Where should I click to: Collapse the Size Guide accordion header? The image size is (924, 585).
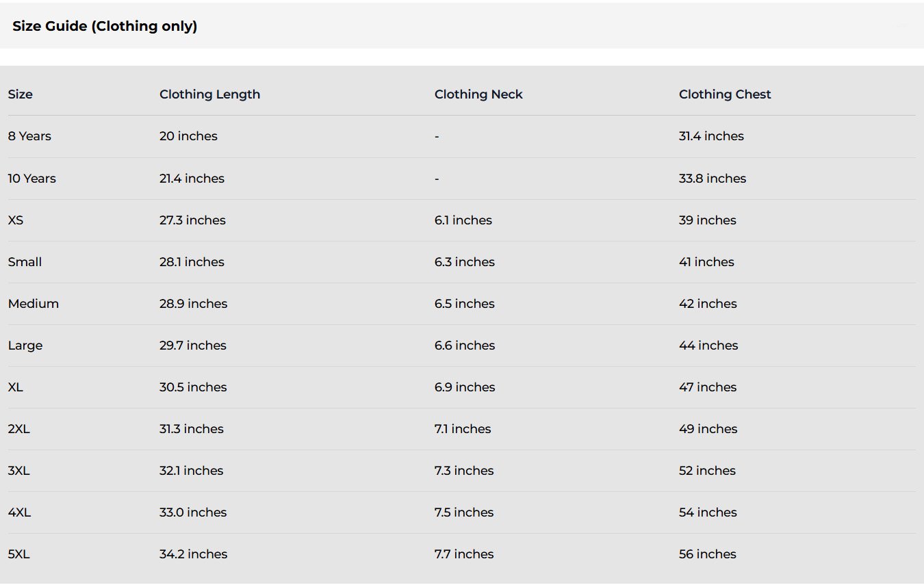tap(105, 26)
